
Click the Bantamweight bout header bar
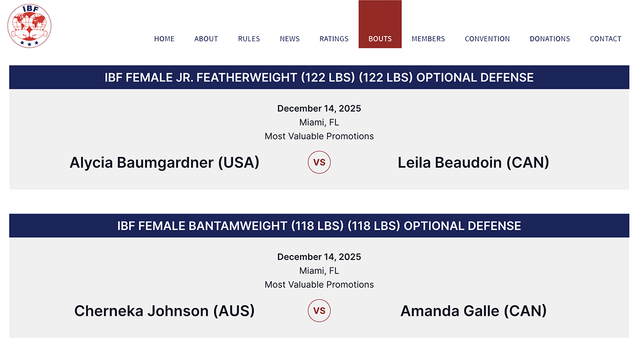tap(319, 226)
